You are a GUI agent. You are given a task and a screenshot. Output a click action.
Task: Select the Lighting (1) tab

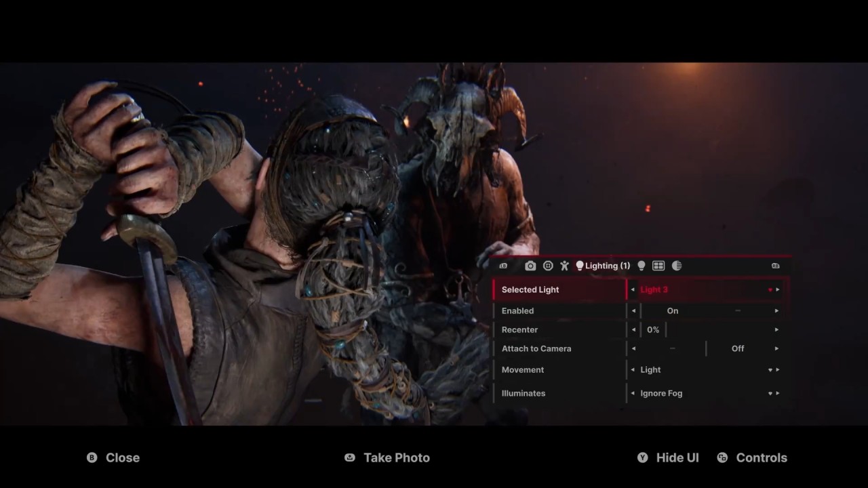pyautogui.click(x=603, y=266)
